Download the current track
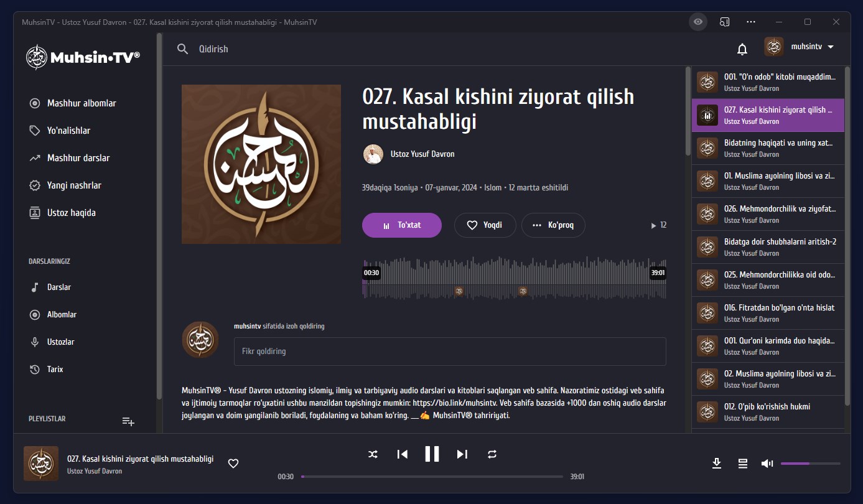This screenshot has height=504, width=863. tap(717, 463)
